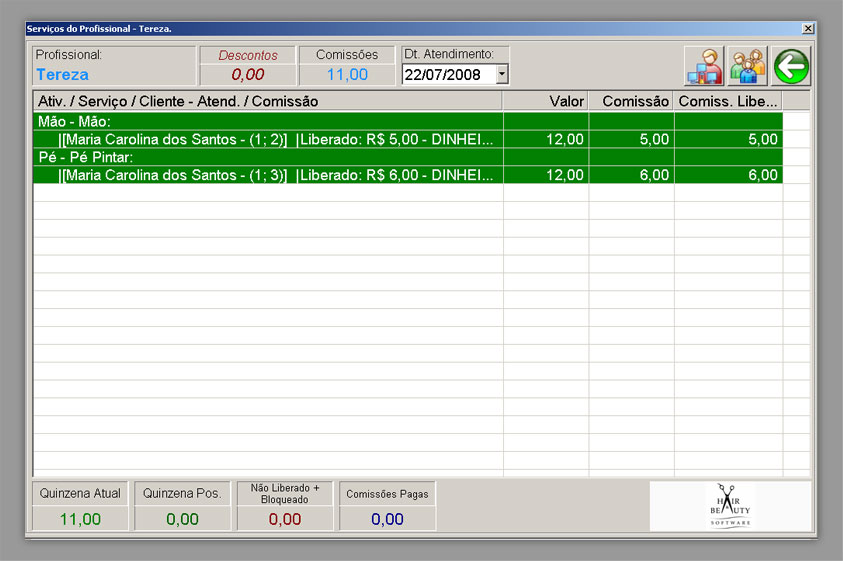Click Quinzena Atual value 11,00
Viewport: 843px width, 561px height.
[x=80, y=519]
